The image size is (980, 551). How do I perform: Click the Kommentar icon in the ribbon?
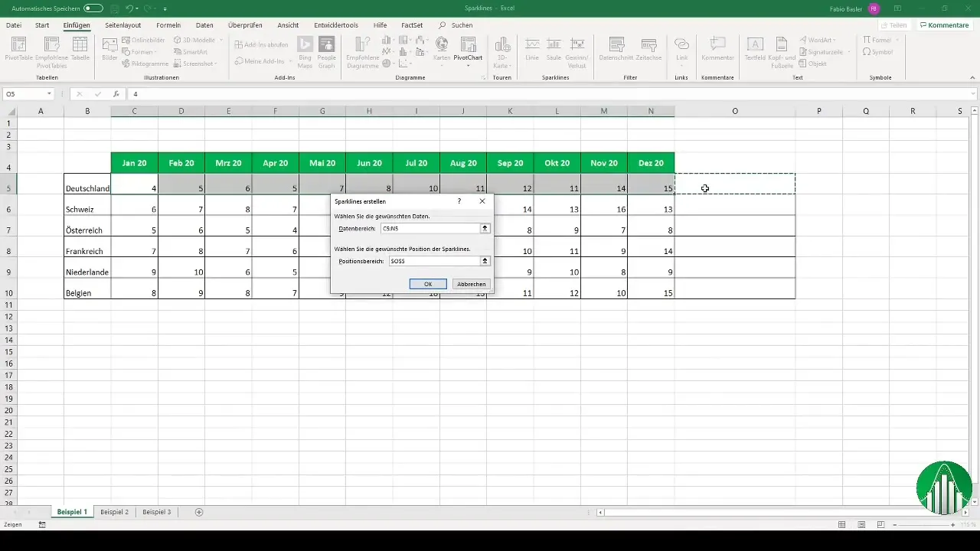(717, 50)
